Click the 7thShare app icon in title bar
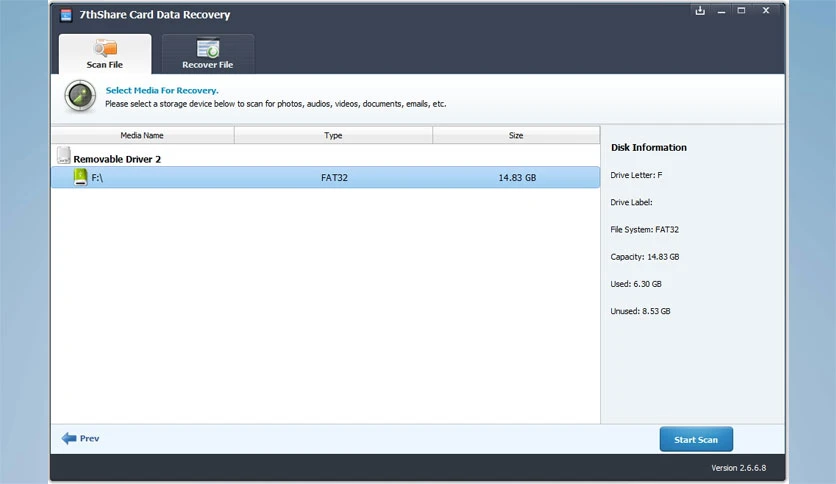836x484 pixels. (66, 15)
